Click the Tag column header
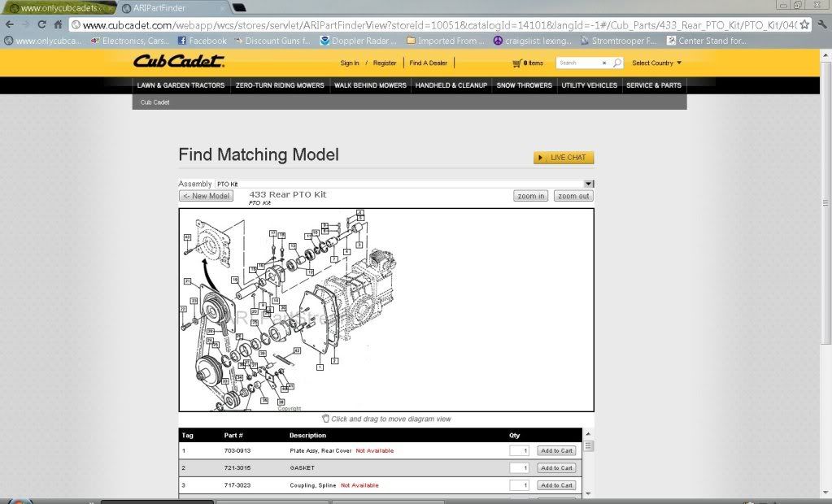 [187, 435]
